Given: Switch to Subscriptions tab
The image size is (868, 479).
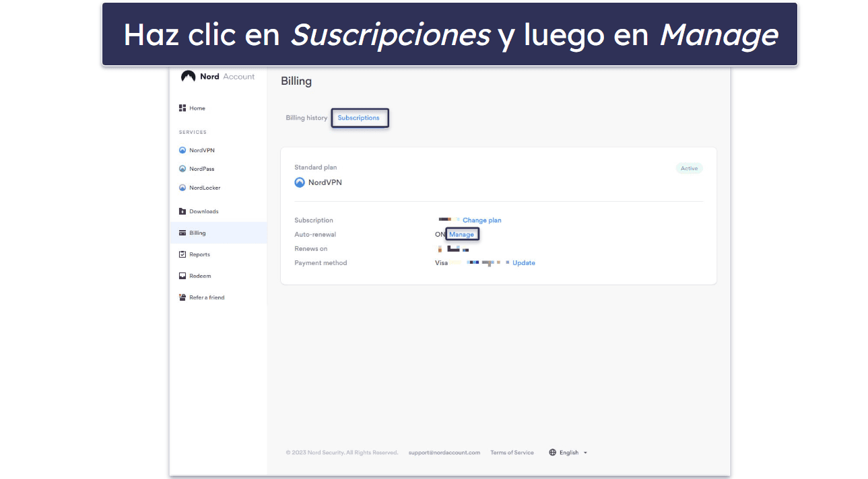Looking at the screenshot, I should pyautogui.click(x=359, y=118).
